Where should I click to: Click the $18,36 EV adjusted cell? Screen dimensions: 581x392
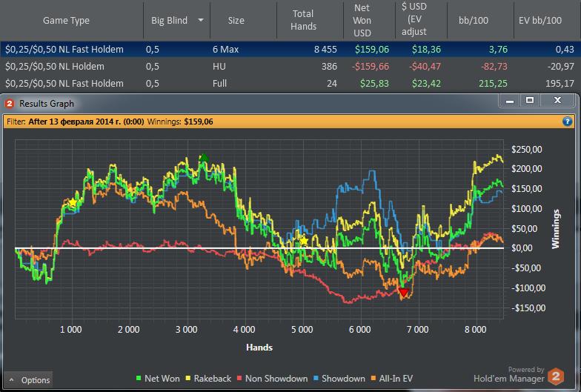(426, 49)
